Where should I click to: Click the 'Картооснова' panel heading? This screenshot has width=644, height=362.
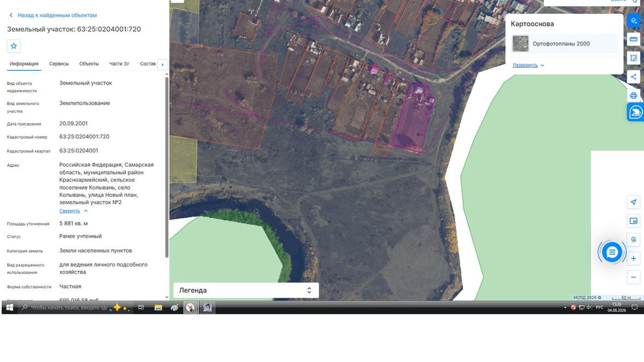click(532, 24)
